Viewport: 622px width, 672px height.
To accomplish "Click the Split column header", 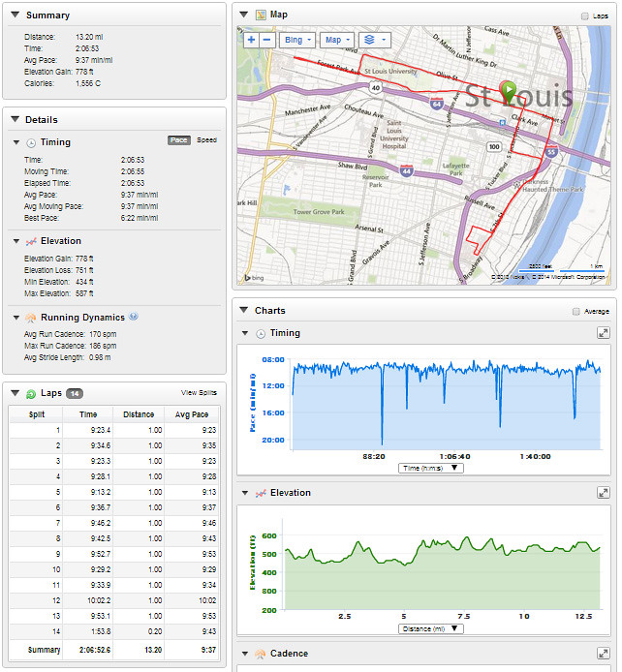I will (x=37, y=414).
